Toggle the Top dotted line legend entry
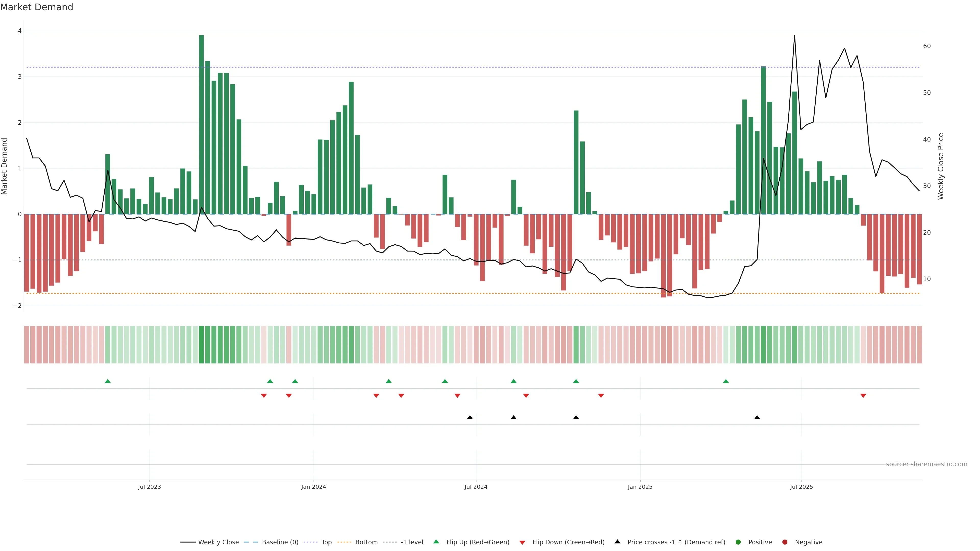This screenshot has height=551, width=980. [326, 542]
